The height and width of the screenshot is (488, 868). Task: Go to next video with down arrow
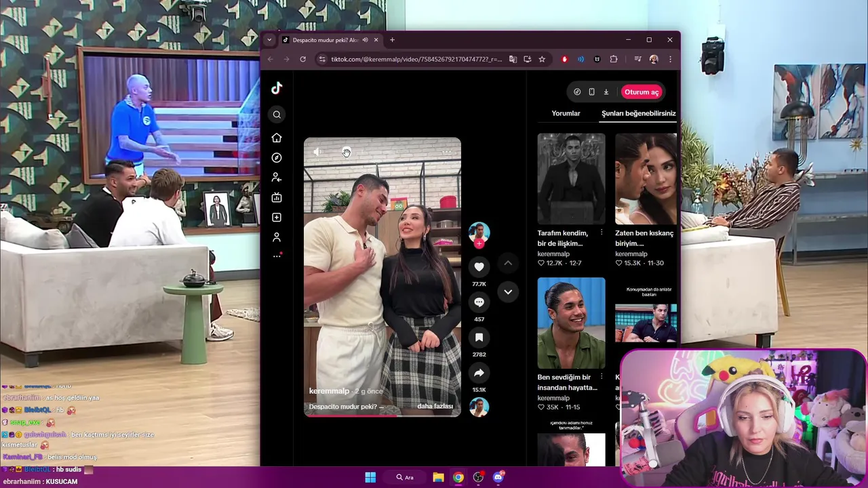[508, 292]
